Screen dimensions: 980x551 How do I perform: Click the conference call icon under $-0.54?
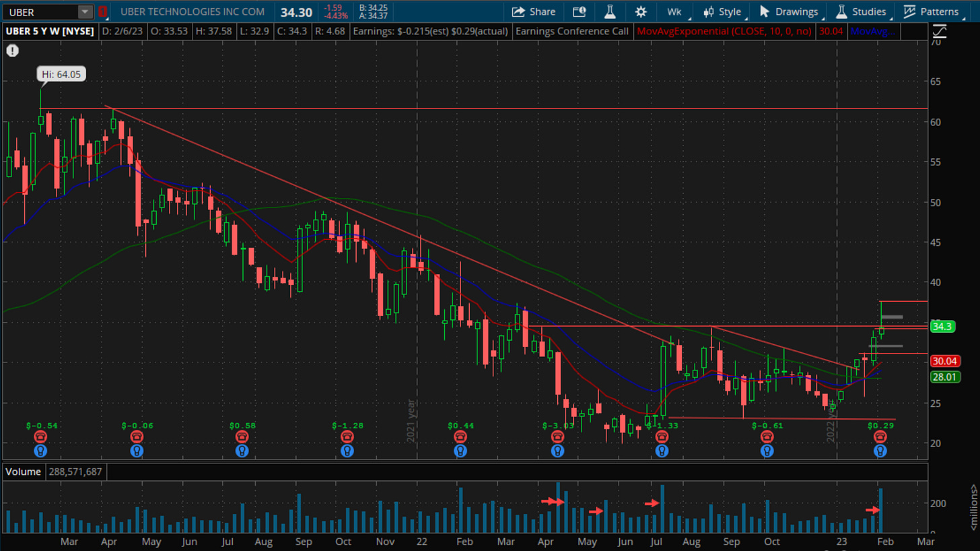[x=40, y=437]
